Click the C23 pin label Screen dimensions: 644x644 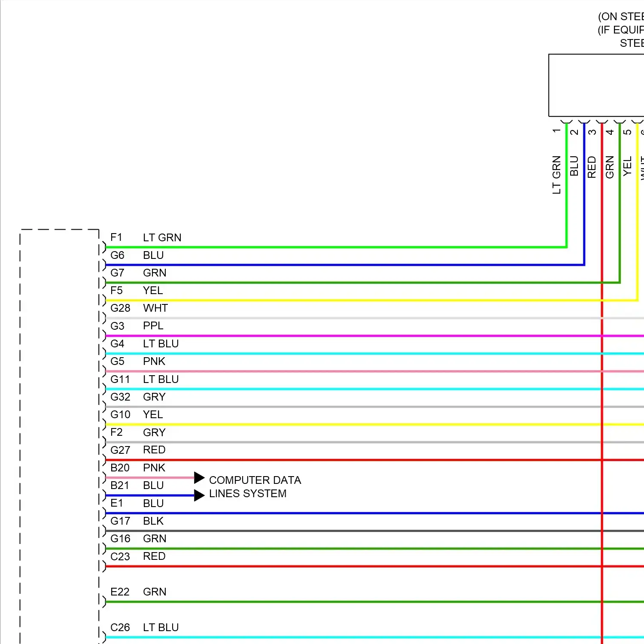tap(120, 556)
